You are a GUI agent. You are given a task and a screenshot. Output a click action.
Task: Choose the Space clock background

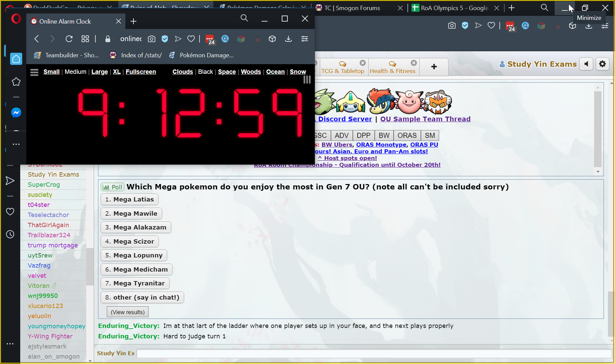point(227,72)
